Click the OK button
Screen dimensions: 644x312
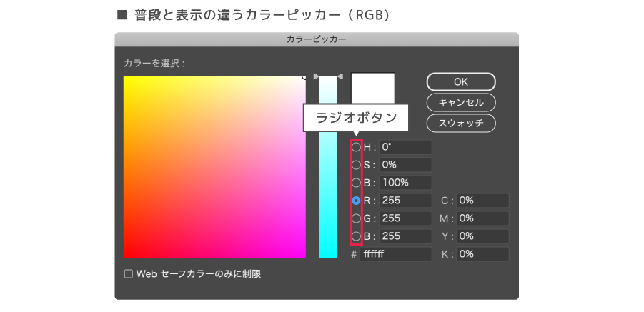(x=461, y=81)
